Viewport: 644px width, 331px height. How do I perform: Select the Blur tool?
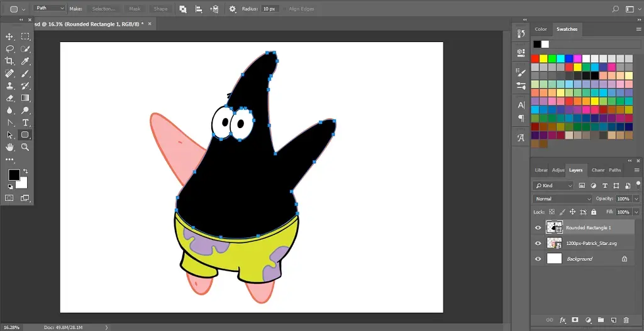pyautogui.click(x=9, y=111)
